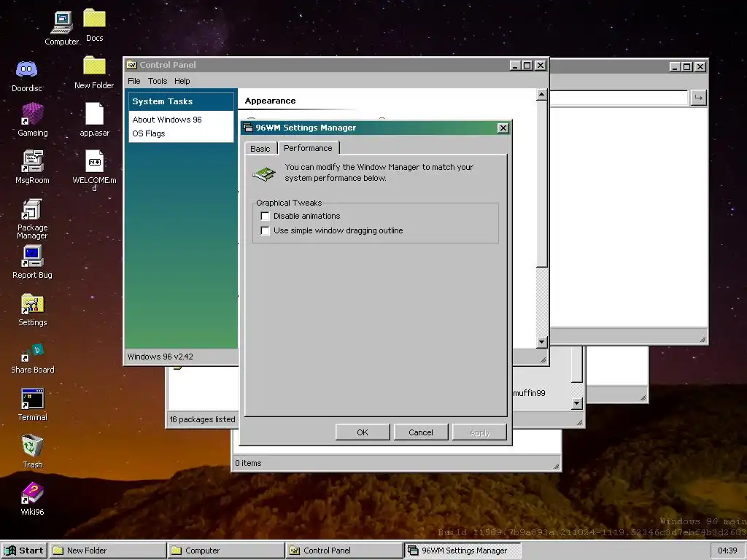Switch to Control Panel taskbar item
This screenshot has width=747, height=560.
(x=344, y=551)
